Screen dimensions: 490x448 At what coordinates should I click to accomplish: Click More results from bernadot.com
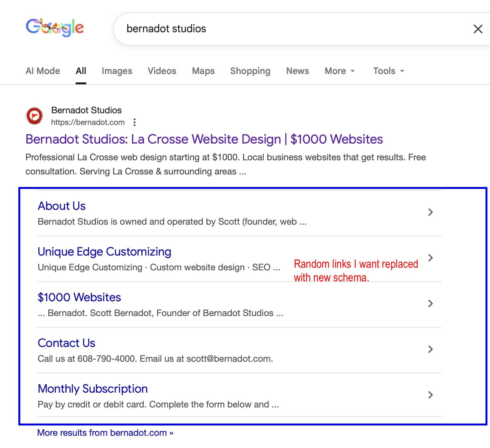(x=105, y=433)
